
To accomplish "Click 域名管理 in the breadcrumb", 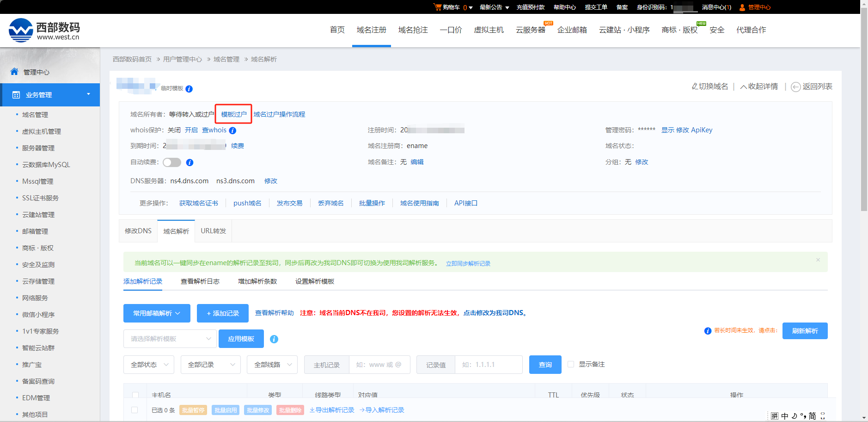I will pos(226,59).
